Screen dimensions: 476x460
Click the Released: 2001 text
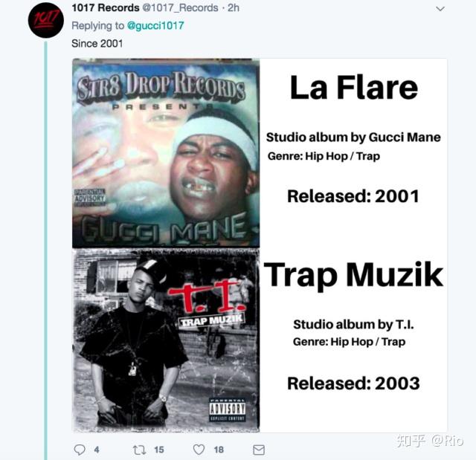(353, 196)
